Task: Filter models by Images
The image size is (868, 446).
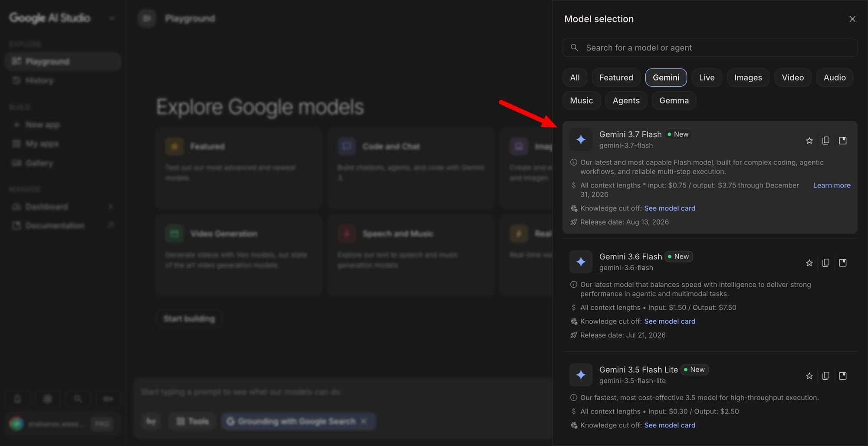Action: 748,78
